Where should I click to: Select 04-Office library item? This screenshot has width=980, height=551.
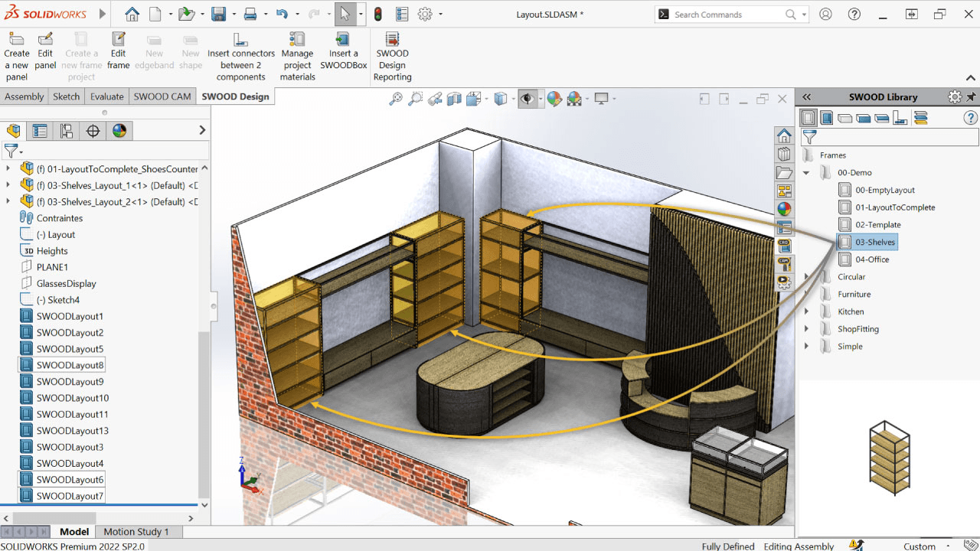coord(872,259)
